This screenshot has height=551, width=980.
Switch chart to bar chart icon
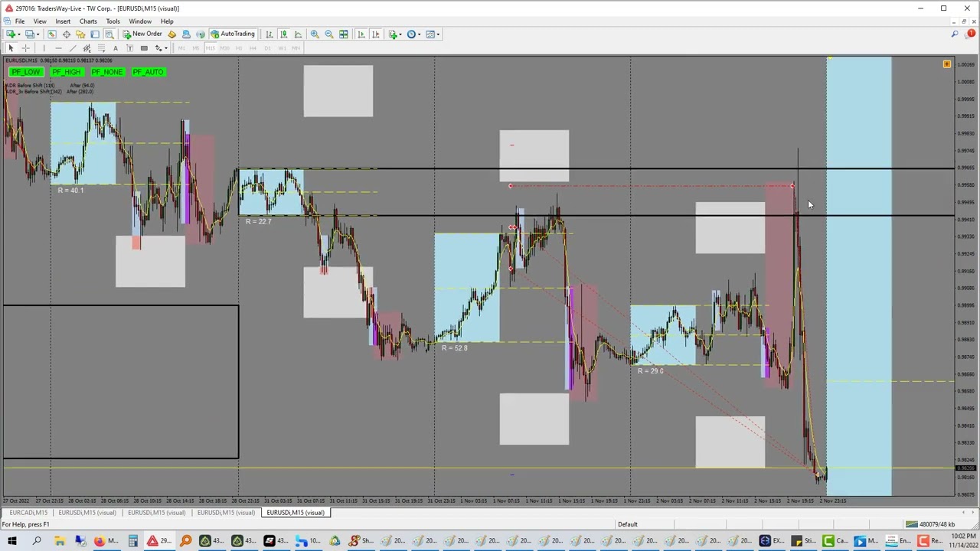[269, 34]
